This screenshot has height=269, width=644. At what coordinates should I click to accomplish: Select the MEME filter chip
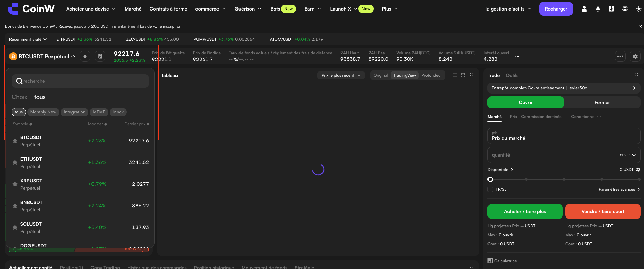99,112
